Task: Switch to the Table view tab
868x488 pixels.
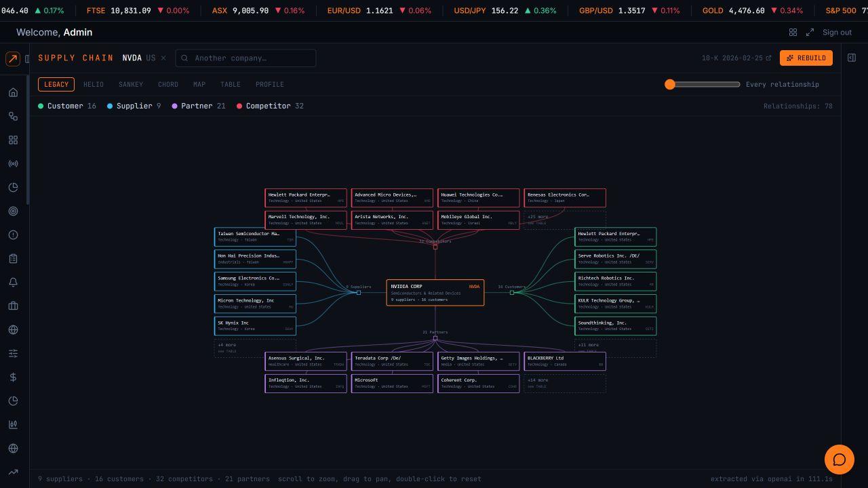Action: point(231,84)
